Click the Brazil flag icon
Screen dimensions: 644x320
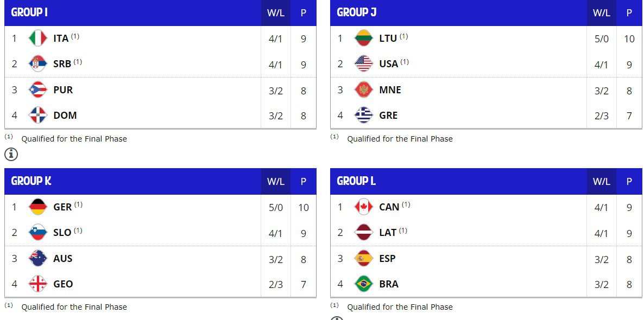point(363,284)
